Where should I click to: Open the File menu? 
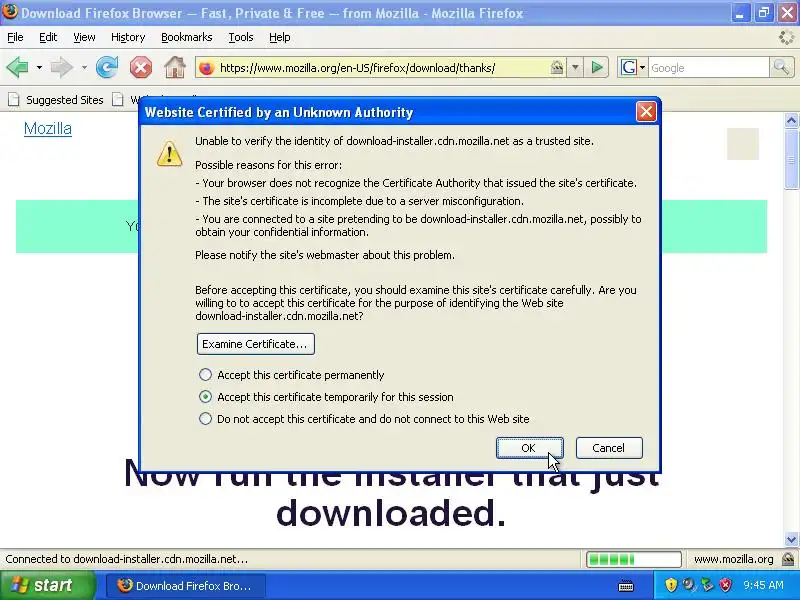pyautogui.click(x=15, y=37)
